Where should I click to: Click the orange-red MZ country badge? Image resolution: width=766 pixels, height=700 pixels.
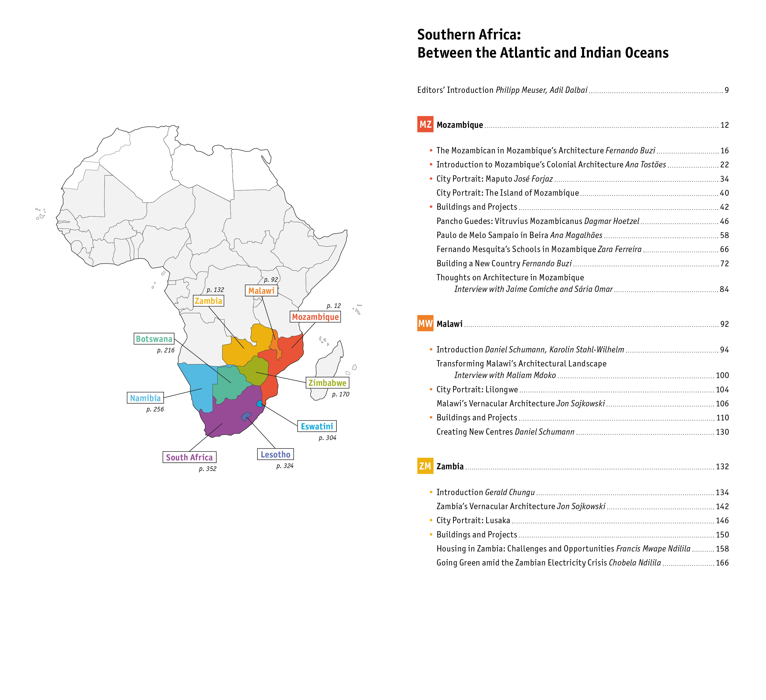[425, 124]
